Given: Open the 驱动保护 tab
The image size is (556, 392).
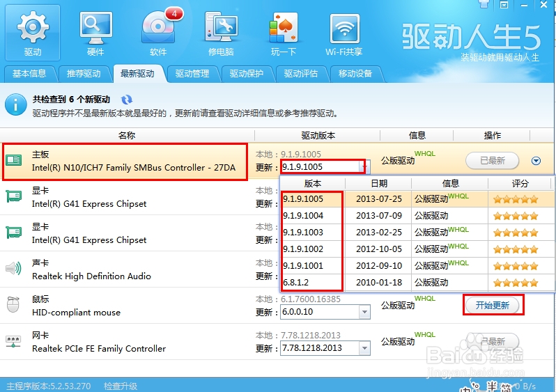Looking at the screenshot, I should (246, 74).
